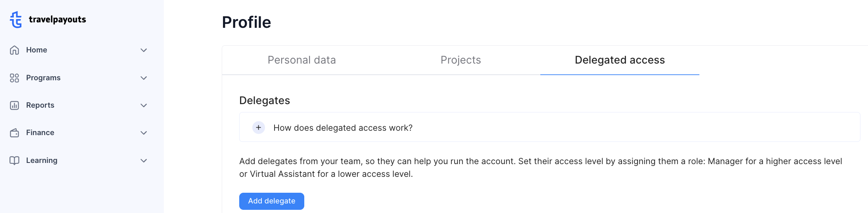
Task: Open the Finance sidebar item
Action: tap(79, 133)
